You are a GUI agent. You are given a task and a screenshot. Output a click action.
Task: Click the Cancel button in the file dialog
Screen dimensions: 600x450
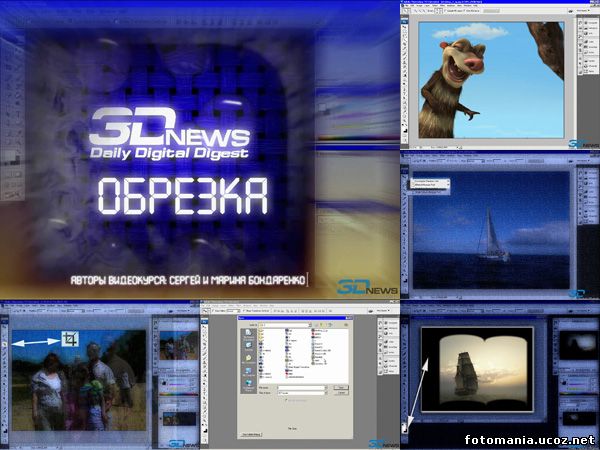click(x=341, y=393)
